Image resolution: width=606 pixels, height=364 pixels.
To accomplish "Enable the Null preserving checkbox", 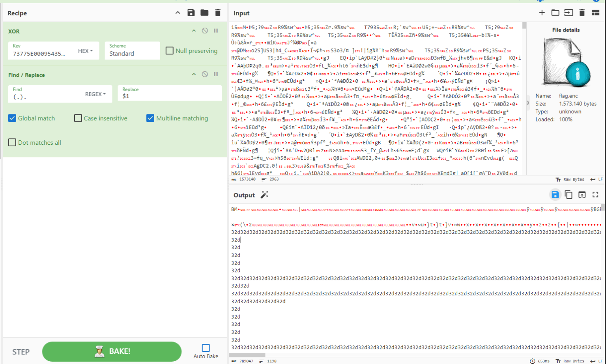I will [x=170, y=50].
